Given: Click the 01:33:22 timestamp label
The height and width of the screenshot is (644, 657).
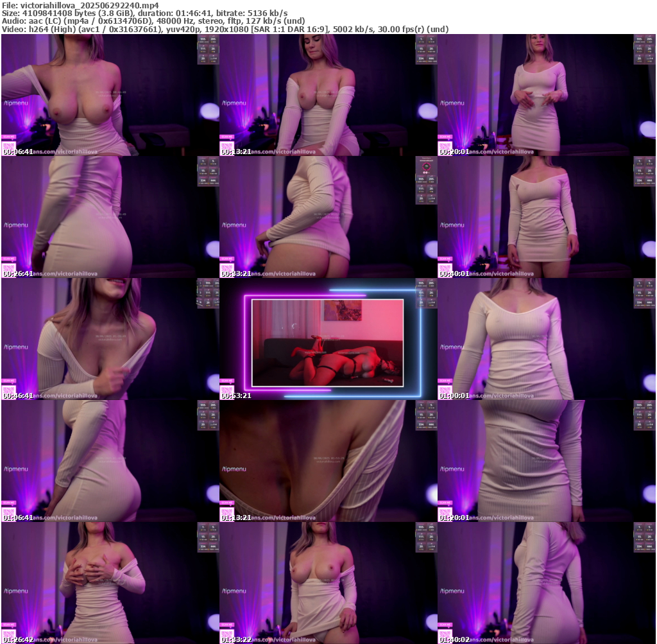Looking at the screenshot, I should [x=235, y=640].
